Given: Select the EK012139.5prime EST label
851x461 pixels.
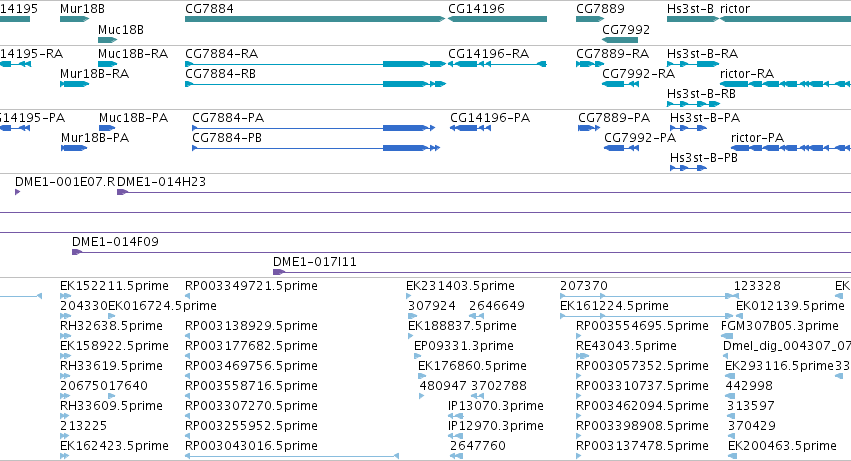Looking at the screenshot, I should (x=790, y=306).
